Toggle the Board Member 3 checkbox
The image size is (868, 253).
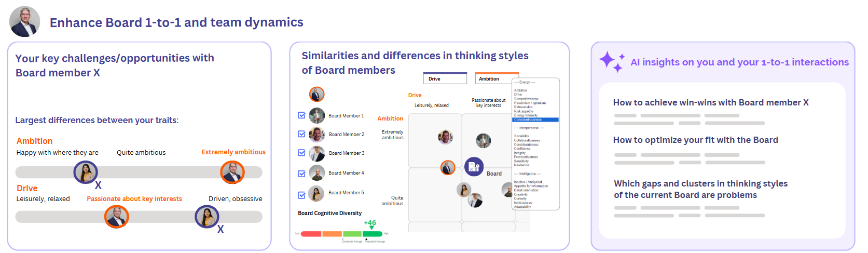coord(301,153)
